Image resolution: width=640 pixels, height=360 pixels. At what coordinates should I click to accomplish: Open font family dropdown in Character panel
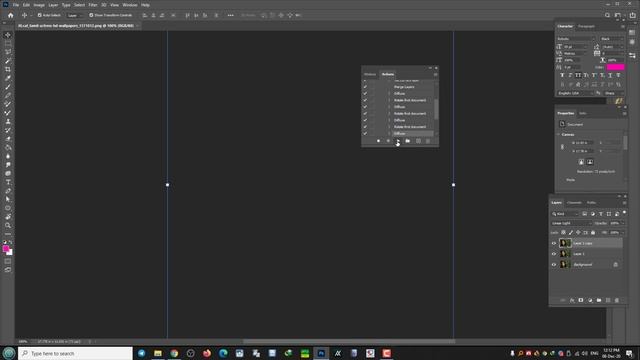pos(576,39)
